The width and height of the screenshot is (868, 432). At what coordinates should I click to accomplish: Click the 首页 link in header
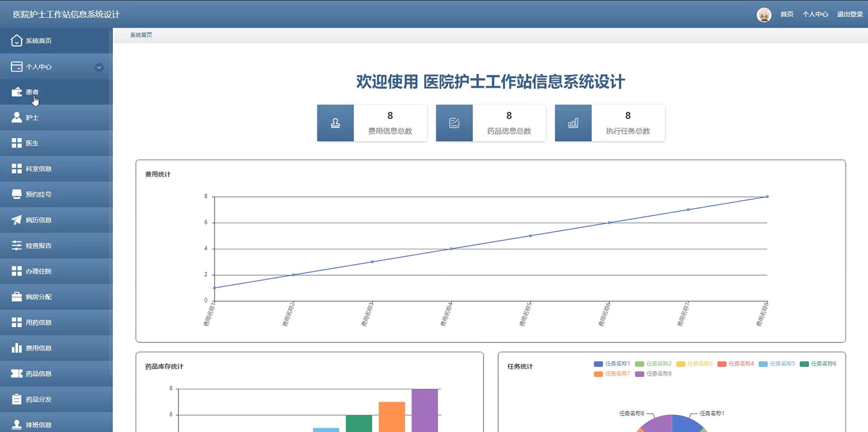pos(787,14)
